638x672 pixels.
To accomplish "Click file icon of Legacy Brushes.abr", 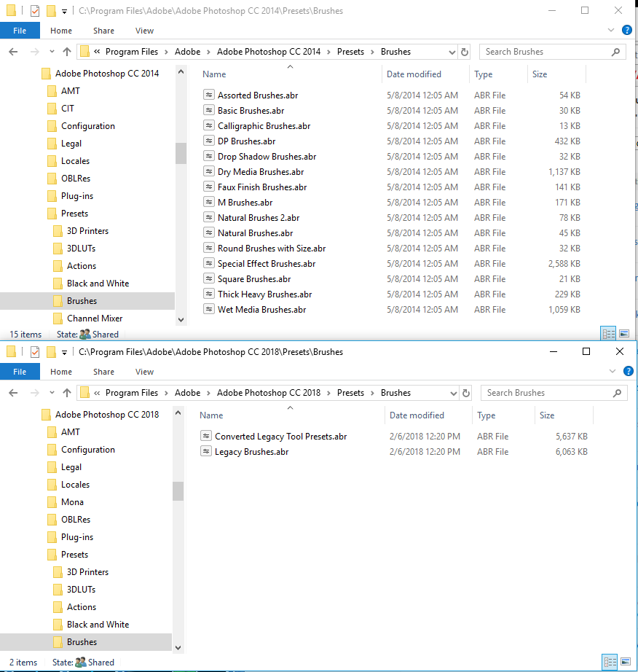I will (206, 451).
